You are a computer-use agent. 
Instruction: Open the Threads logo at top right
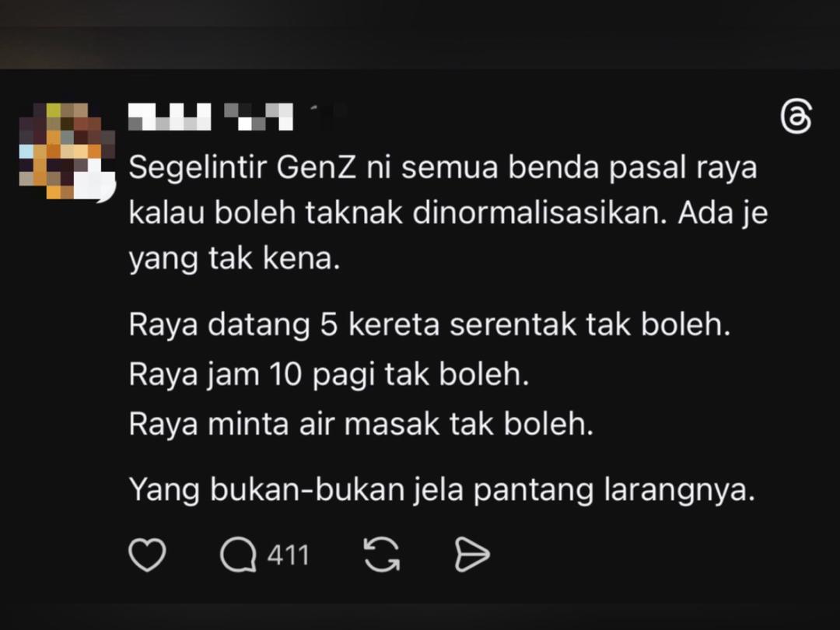point(796,116)
